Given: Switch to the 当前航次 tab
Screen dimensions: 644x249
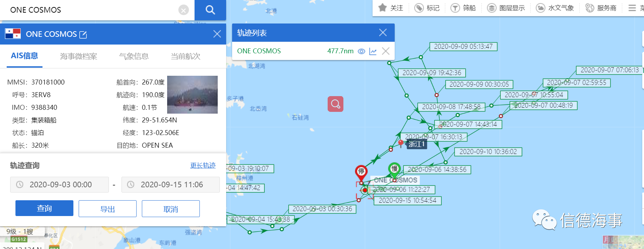Looking at the screenshot, I should coord(185,56).
